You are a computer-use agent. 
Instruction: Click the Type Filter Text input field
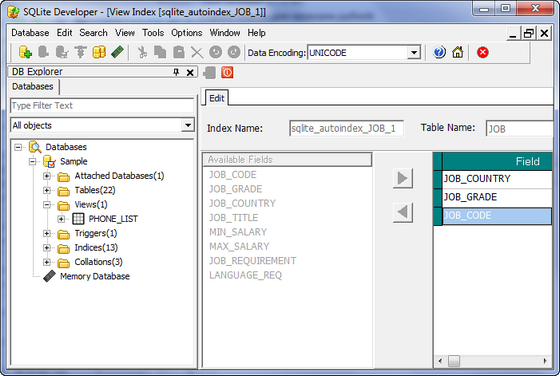tap(102, 106)
